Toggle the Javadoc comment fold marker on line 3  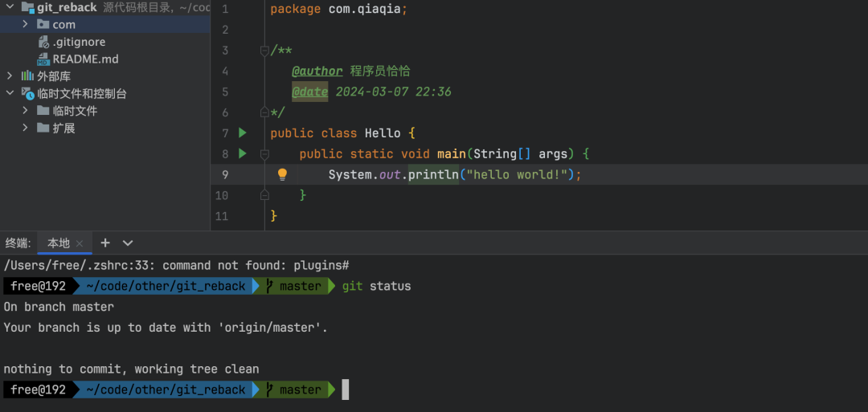point(264,51)
